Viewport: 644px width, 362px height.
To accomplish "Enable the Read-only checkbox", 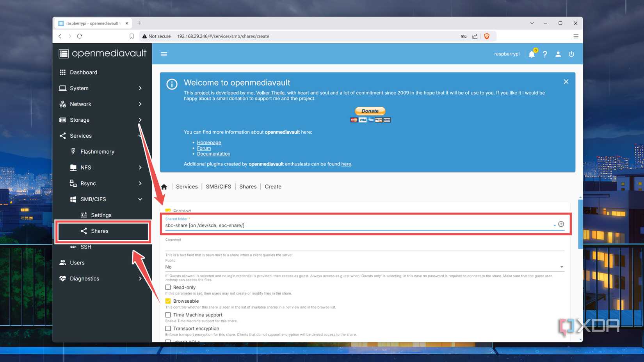I will 168,287.
